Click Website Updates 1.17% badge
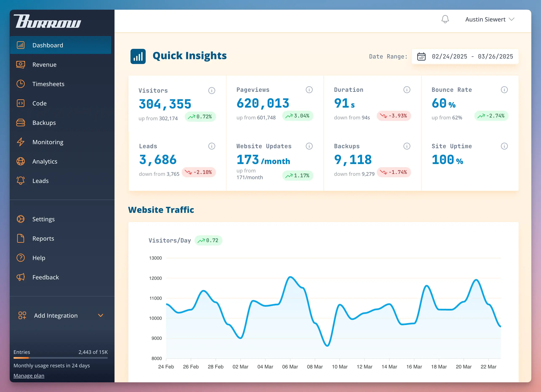This screenshot has width=541, height=392. click(x=298, y=176)
